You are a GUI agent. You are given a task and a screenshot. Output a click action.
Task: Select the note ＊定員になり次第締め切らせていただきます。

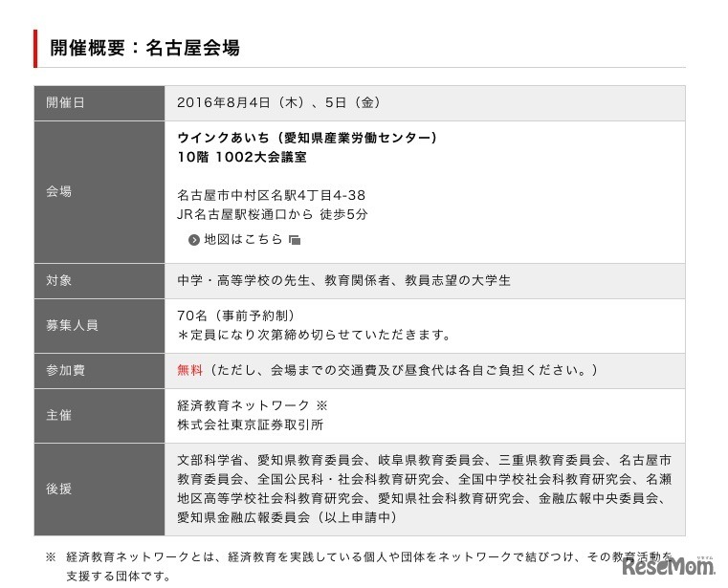pyautogui.click(x=315, y=335)
